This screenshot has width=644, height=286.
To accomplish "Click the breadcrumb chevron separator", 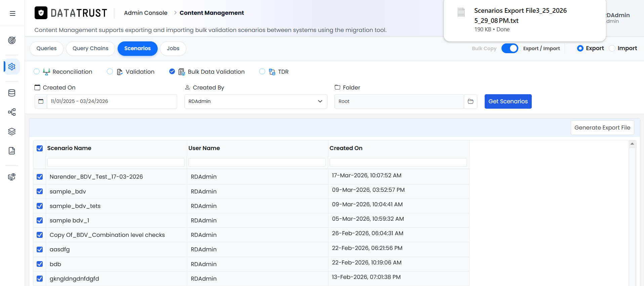I will coord(175,13).
